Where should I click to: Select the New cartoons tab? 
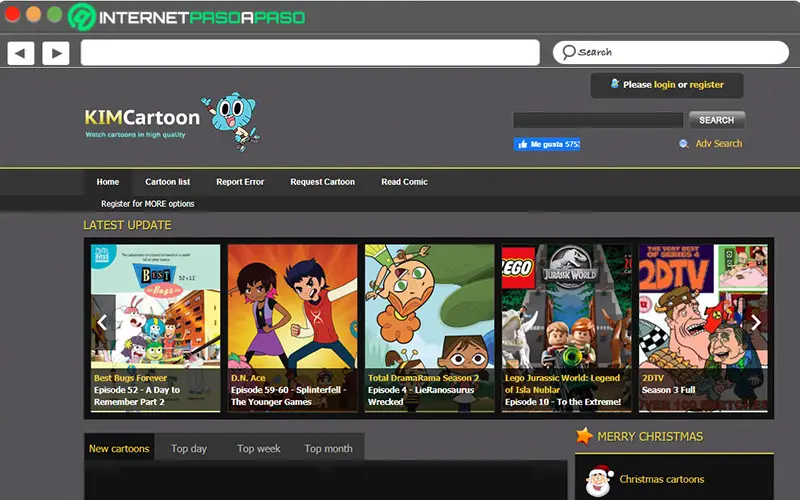click(119, 448)
